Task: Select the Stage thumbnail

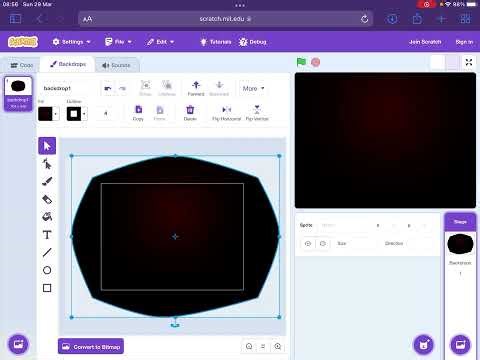Action: coord(460,244)
